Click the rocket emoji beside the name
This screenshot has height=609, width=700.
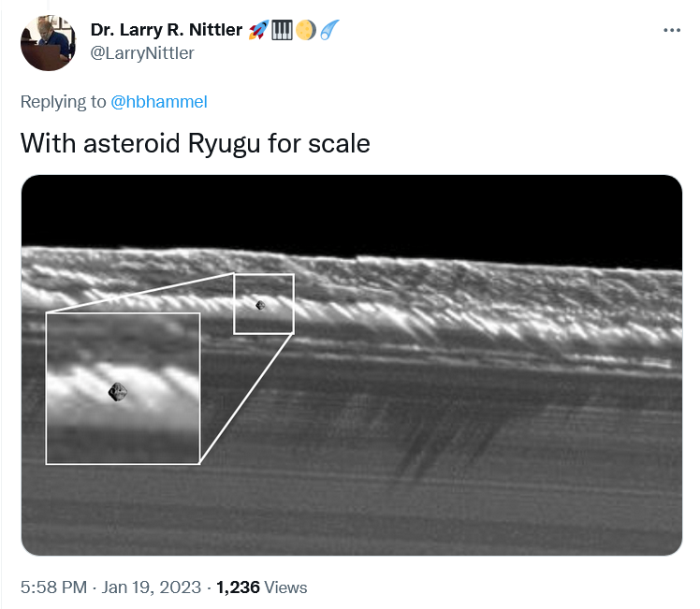click(258, 30)
